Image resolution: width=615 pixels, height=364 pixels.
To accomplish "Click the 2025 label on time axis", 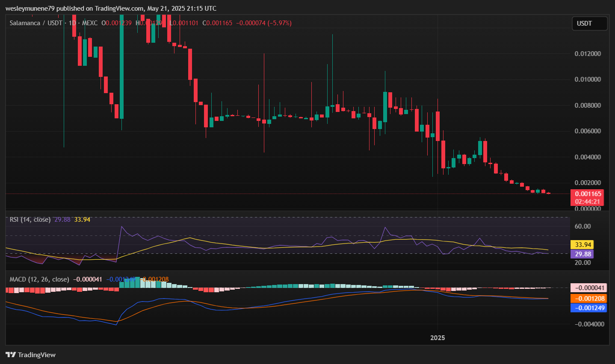I will [438, 338].
